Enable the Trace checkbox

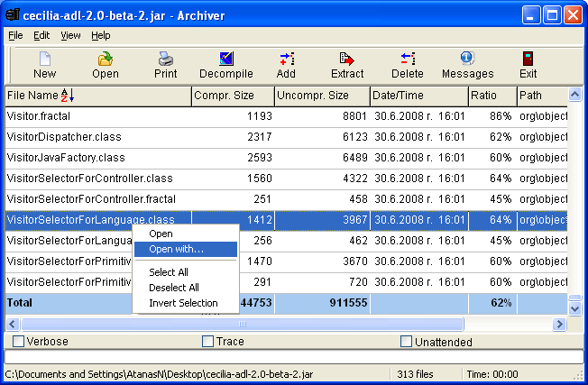coord(207,341)
